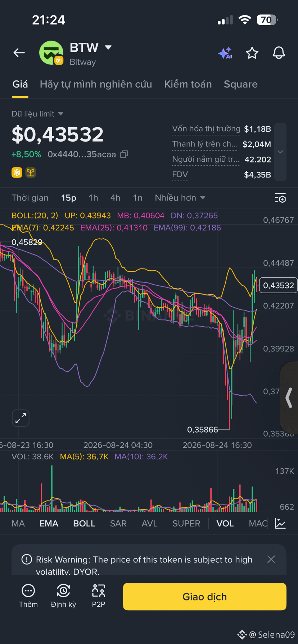Viewport: 298px width, 644px height.
Task: Open BTW token selector dropdown
Action: (x=108, y=47)
